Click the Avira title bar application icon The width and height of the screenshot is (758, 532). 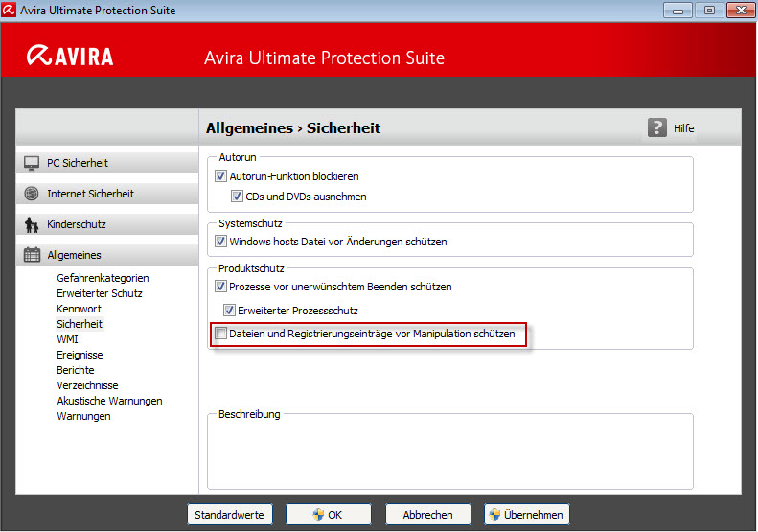tap(9, 11)
